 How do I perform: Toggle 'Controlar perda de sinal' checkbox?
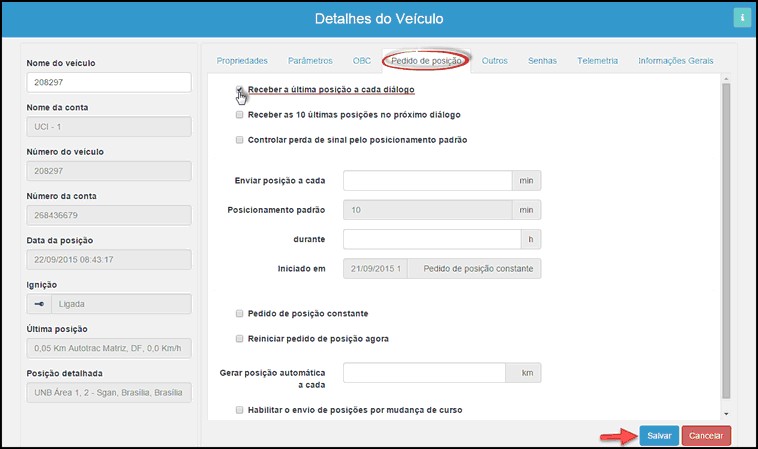pos(239,140)
